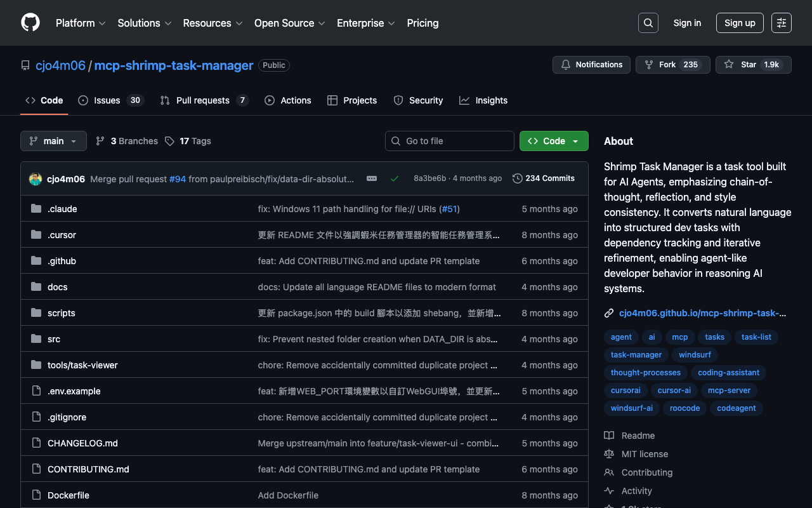Toggle Notifications for this repository

coord(591,65)
